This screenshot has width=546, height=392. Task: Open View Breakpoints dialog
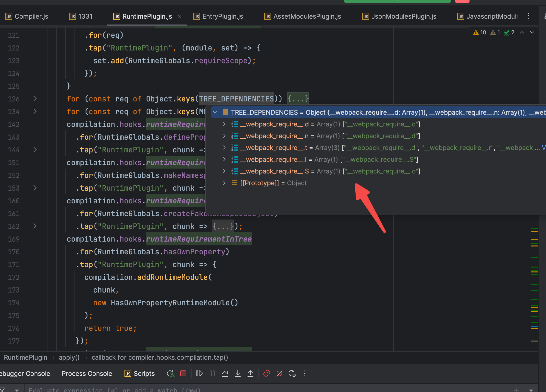(267, 374)
